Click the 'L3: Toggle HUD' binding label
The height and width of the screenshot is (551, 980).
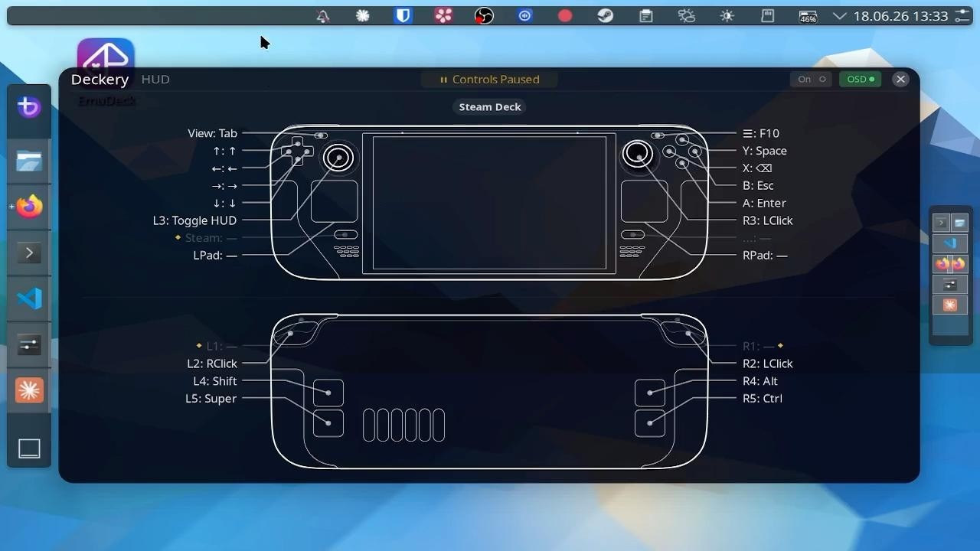point(194,220)
